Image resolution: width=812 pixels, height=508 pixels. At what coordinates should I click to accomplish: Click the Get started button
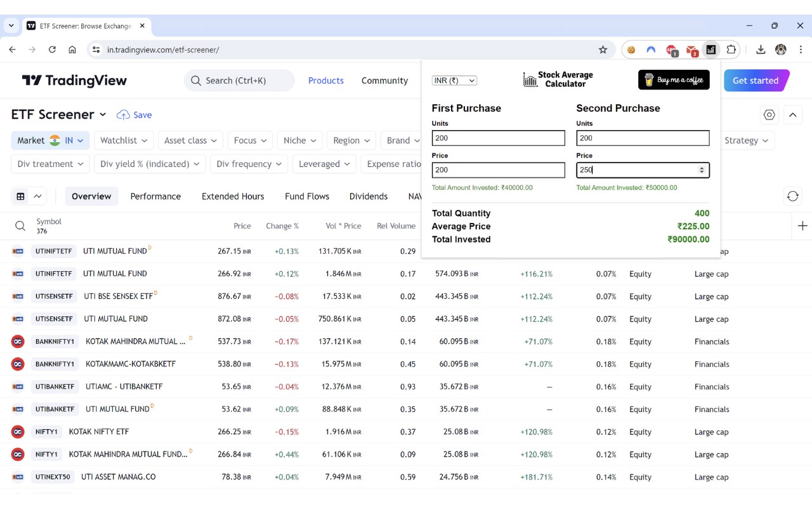click(756, 81)
